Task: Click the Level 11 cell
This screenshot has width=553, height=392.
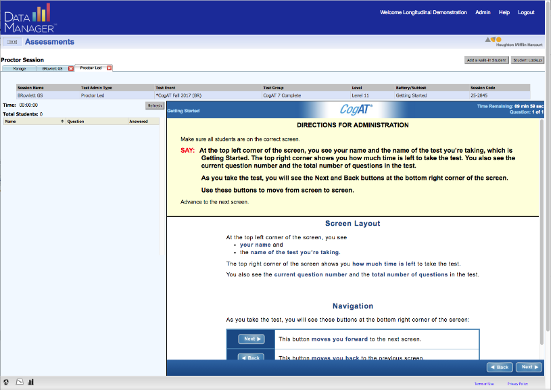Action: pos(361,96)
